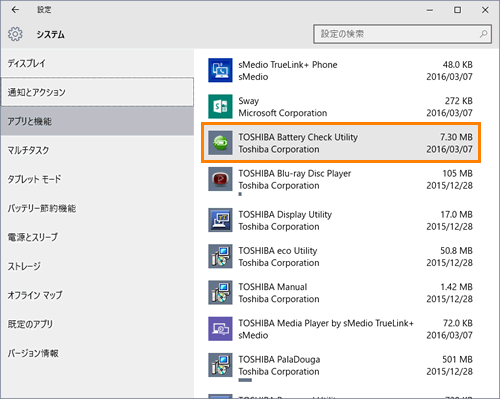
Task: Click the 105 MB size value
Action: 457,174
